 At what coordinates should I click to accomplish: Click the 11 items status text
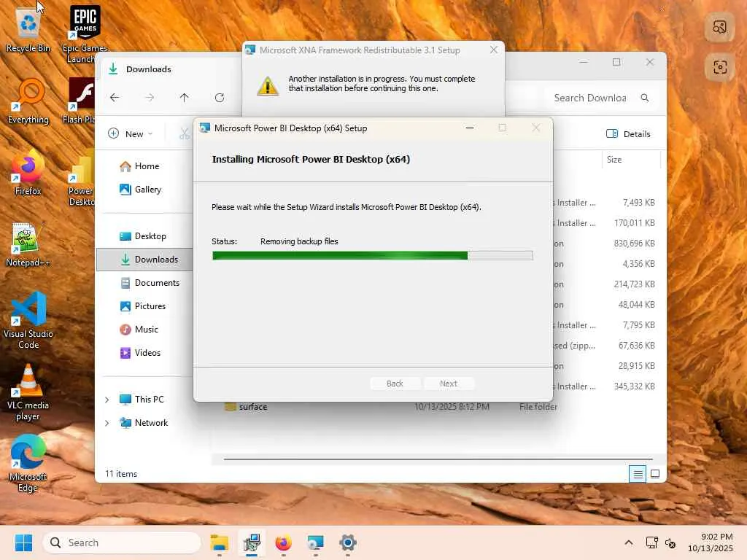121,474
